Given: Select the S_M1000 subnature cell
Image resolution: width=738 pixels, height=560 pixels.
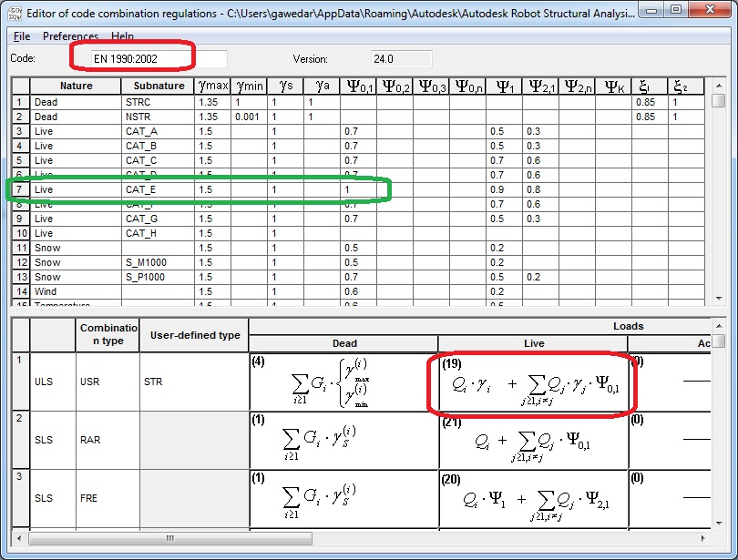Looking at the screenshot, I should (159, 262).
